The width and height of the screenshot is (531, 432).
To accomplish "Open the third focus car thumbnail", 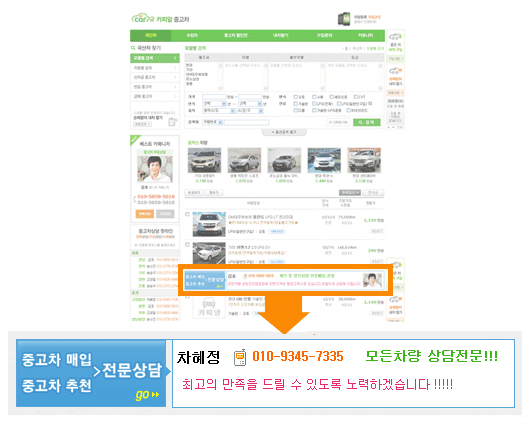I will click(284, 160).
